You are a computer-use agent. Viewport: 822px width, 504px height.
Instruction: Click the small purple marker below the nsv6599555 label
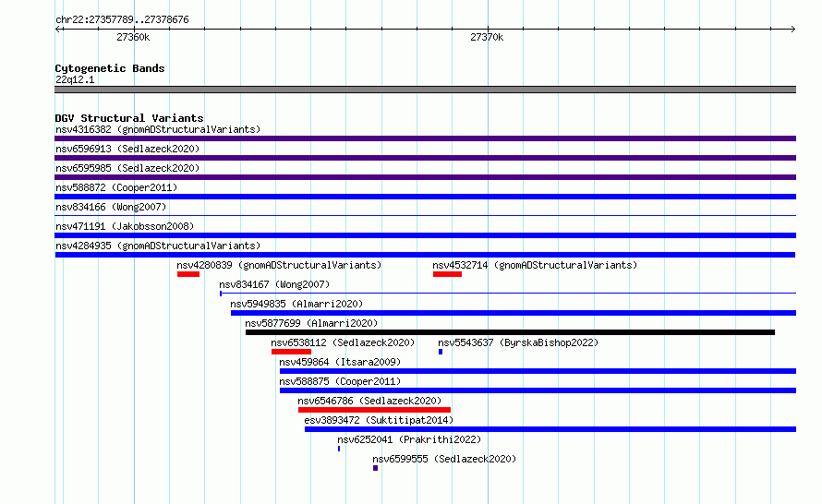375,468
